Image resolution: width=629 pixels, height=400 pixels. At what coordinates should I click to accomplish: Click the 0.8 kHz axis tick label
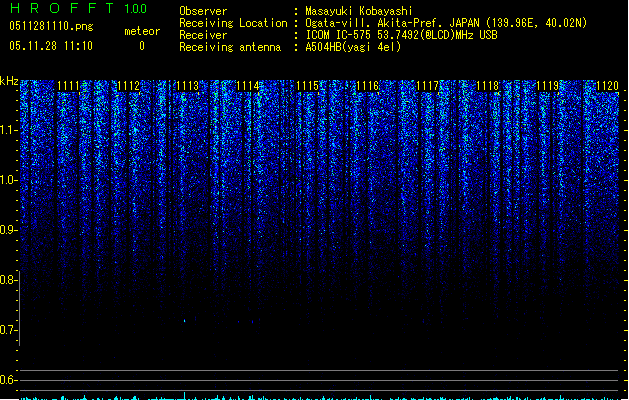click(x=8, y=280)
